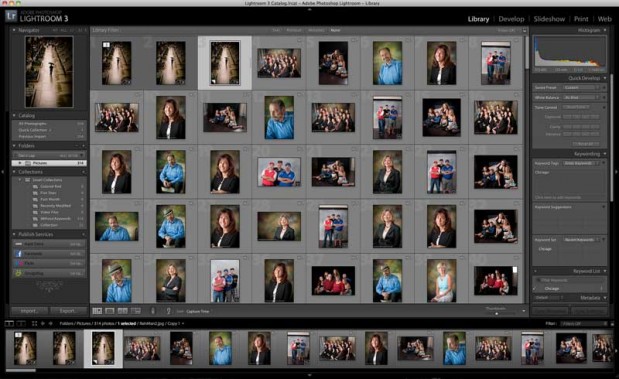
Task: Click Navigator preview image
Action: point(49,72)
